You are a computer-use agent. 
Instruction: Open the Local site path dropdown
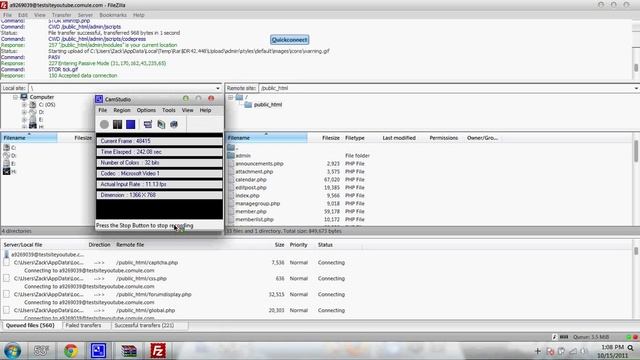point(218,88)
